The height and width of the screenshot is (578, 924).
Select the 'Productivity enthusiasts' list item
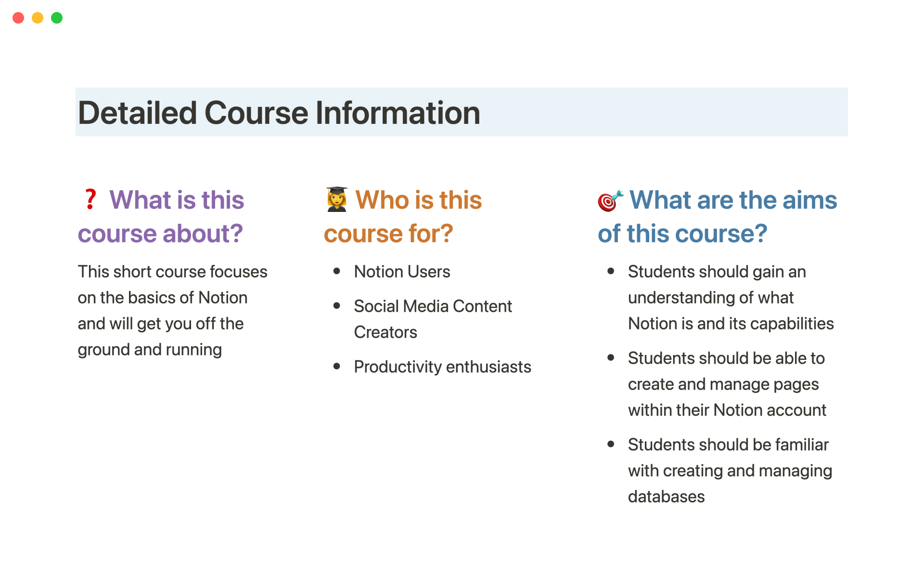pos(442,367)
